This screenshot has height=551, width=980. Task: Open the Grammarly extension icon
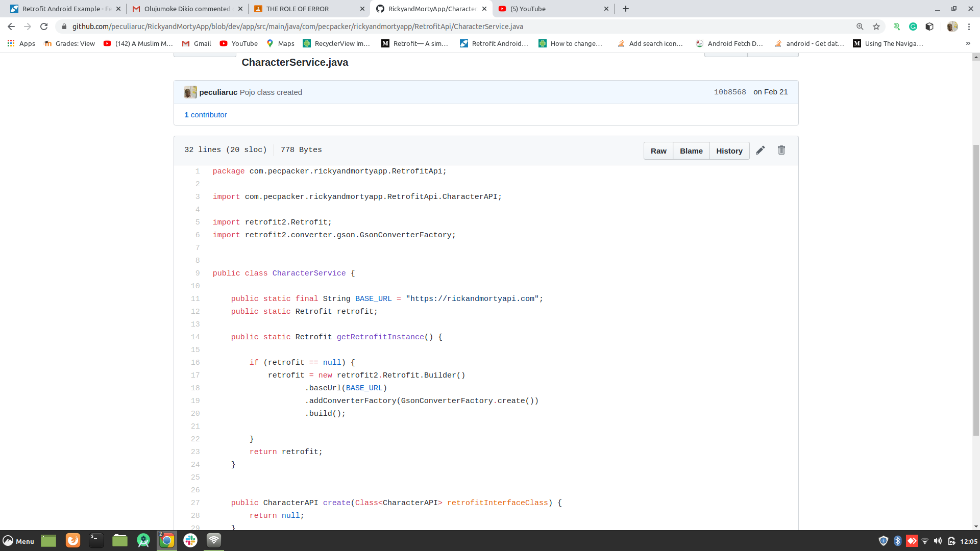pyautogui.click(x=913, y=27)
